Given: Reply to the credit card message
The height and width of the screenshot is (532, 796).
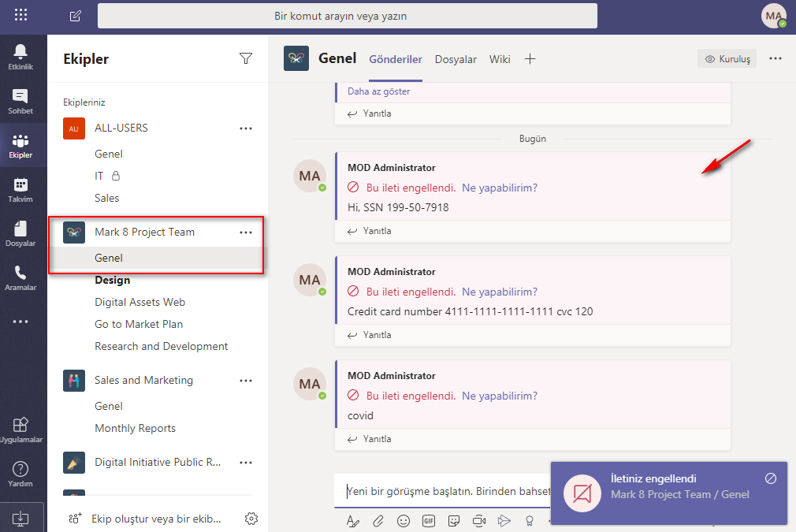Looking at the screenshot, I should tap(370, 335).
